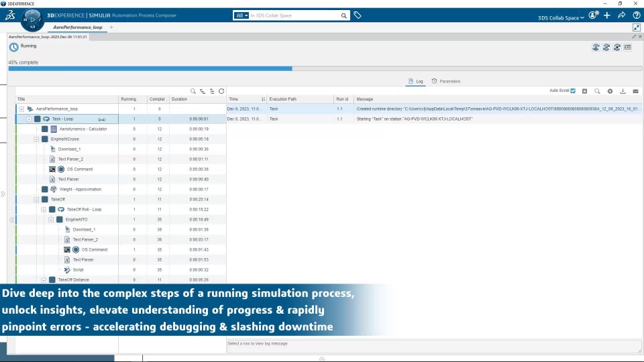The height and width of the screenshot is (362, 644).
Task: Click the Aerodynamics - Calculator grid icon
Action: pos(54,129)
